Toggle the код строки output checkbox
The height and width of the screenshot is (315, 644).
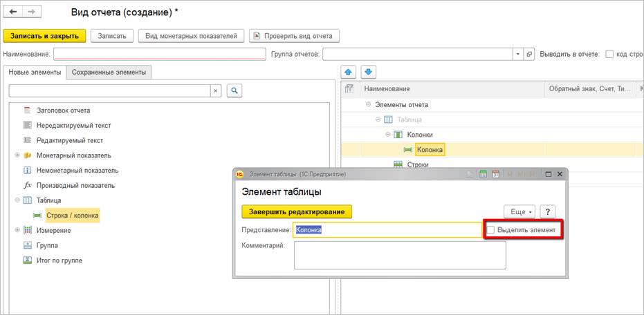(610, 54)
